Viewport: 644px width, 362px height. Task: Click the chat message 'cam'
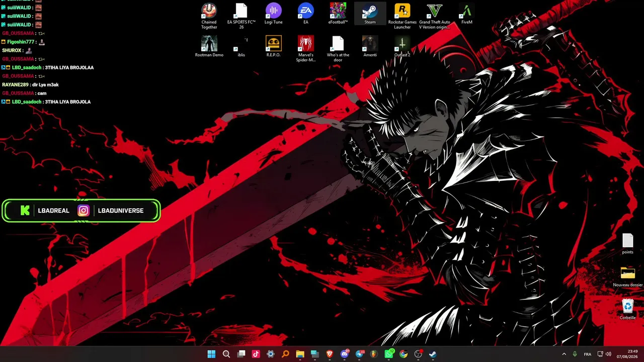(42, 93)
